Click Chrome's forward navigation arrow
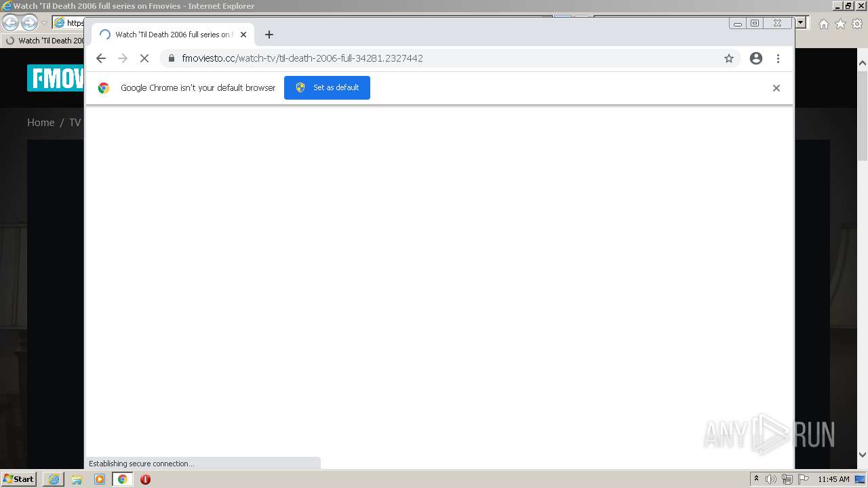The width and height of the screenshot is (868, 488). click(x=123, y=58)
